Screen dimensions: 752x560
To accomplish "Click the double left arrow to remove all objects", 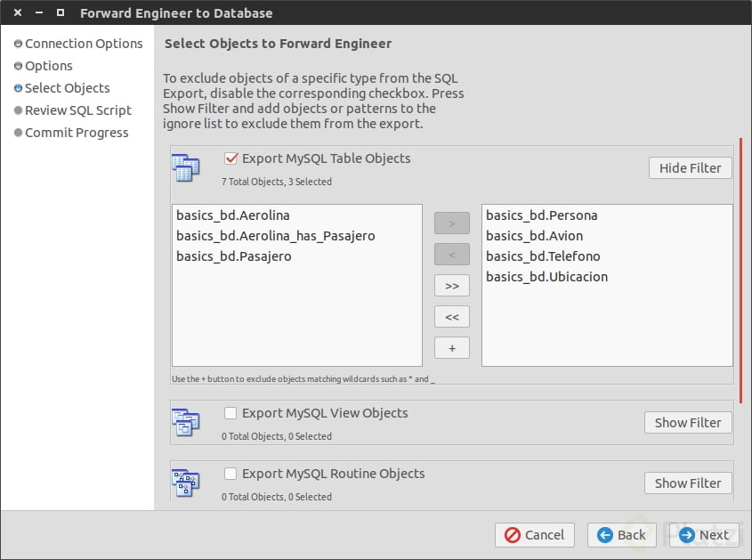I will 451,316.
